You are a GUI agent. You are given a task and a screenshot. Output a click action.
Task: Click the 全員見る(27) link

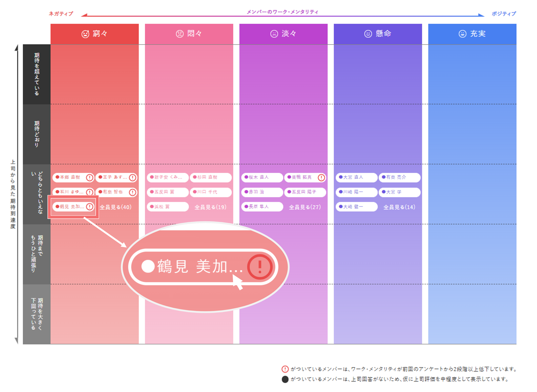[305, 207]
